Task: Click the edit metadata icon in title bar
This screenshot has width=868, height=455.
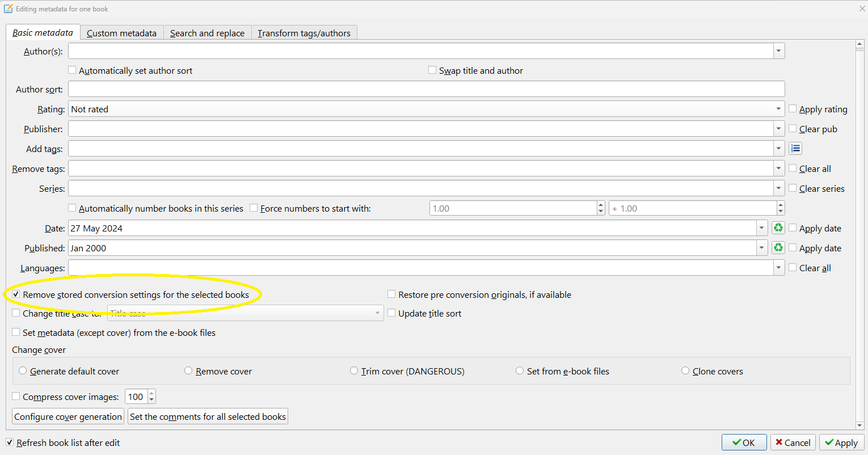Action: (8, 9)
